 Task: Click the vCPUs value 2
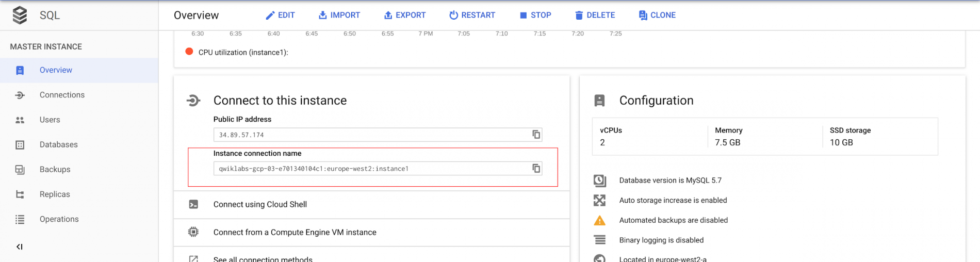tap(602, 142)
